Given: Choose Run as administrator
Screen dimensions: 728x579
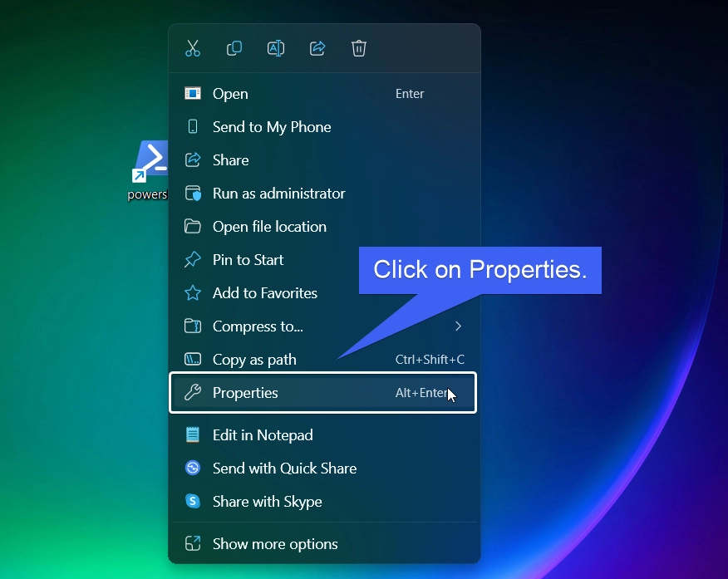Looking at the screenshot, I should [x=324, y=194].
